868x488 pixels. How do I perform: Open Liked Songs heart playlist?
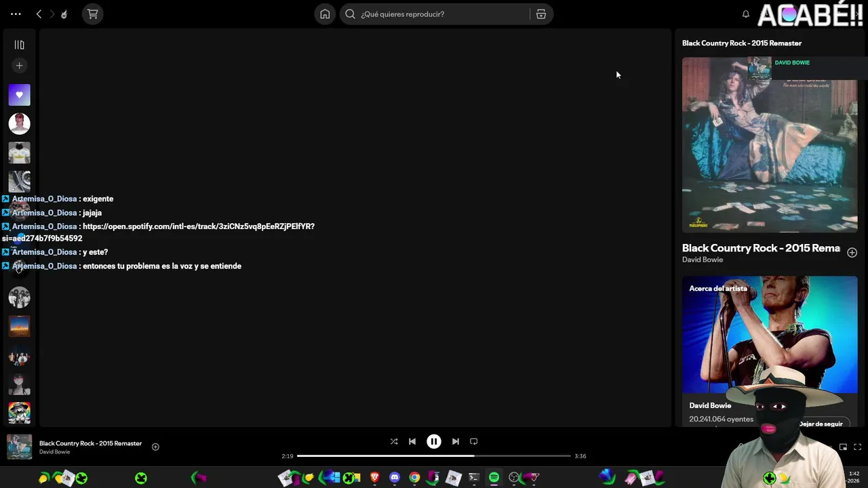pos(19,95)
